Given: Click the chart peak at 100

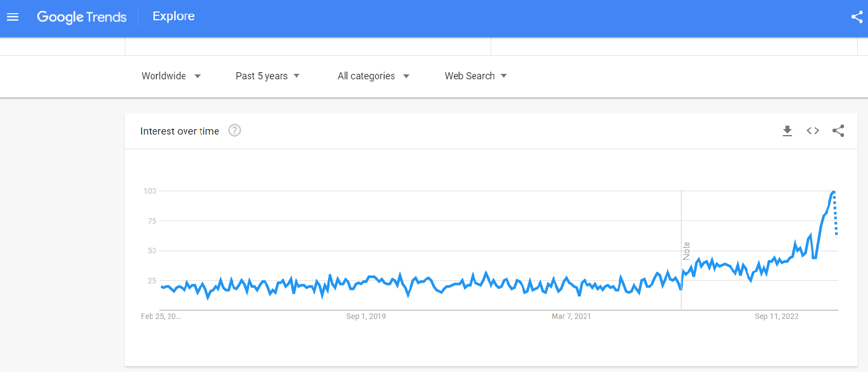Looking at the screenshot, I should pos(833,191).
